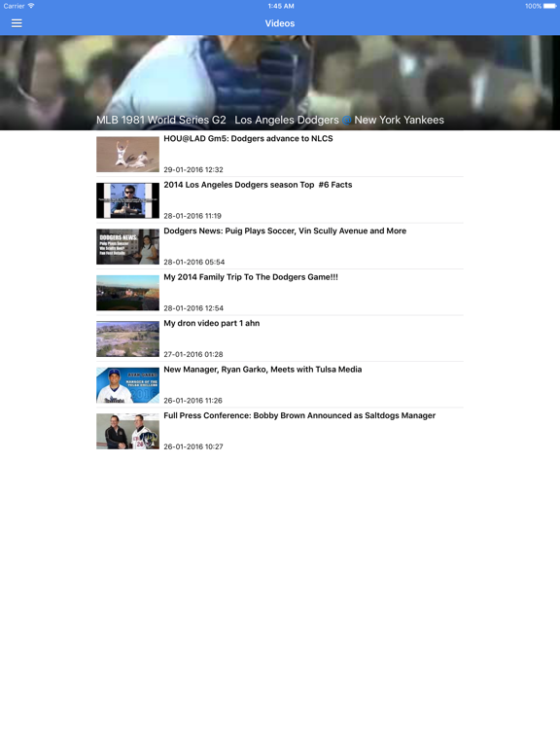Tap the Carrier label in status bar
560x747 pixels.
pos(14,6)
